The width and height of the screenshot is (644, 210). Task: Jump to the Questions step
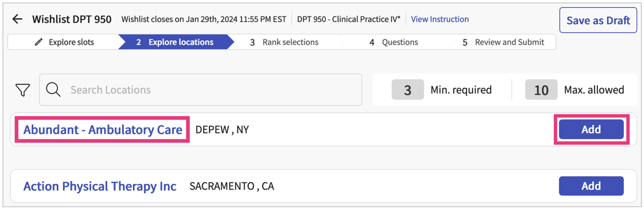(394, 42)
